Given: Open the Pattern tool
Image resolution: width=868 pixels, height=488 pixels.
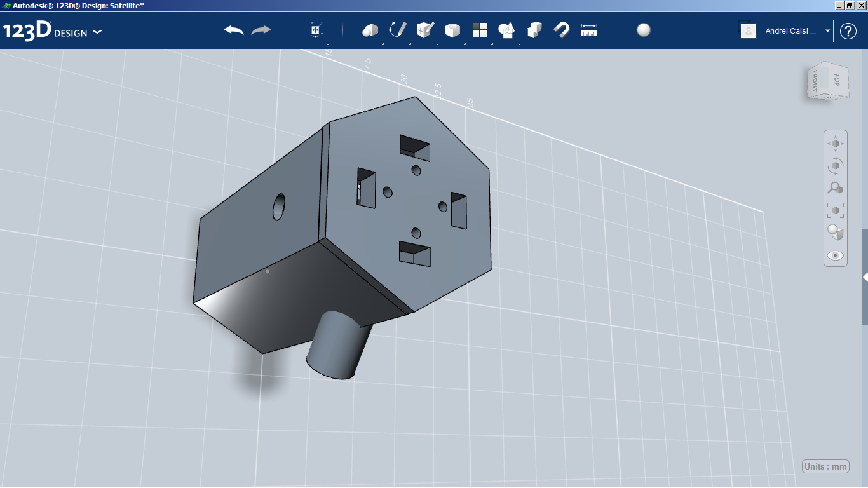Looking at the screenshot, I should click(x=480, y=30).
